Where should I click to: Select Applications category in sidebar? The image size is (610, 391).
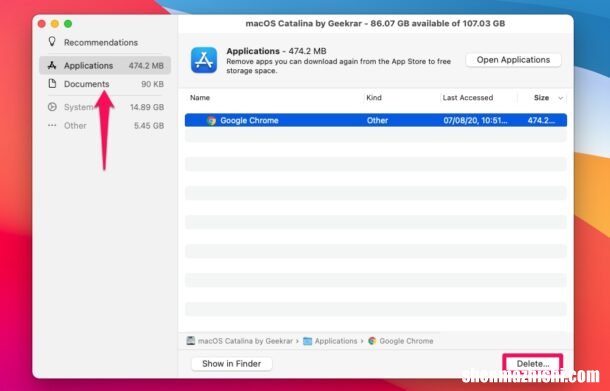(x=105, y=65)
